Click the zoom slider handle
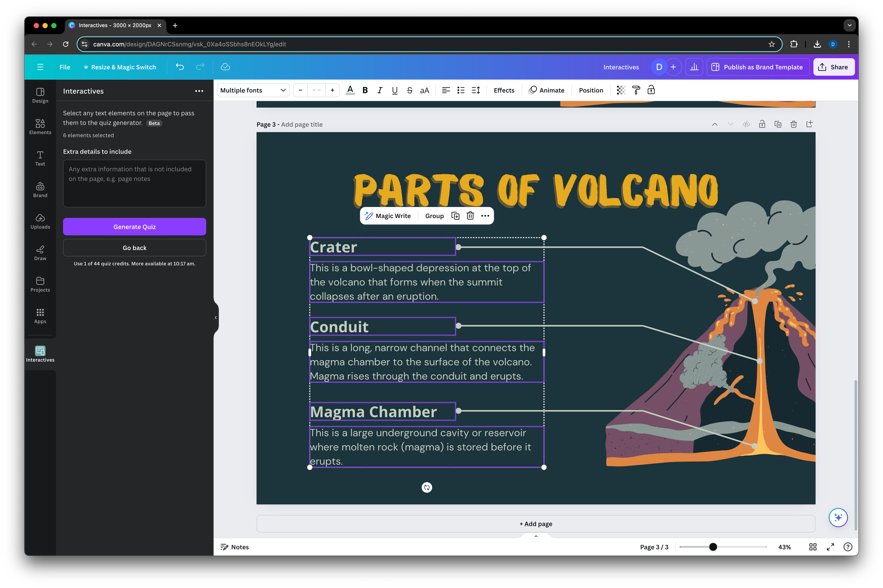The width and height of the screenshot is (883, 588). [x=713, y=547]
